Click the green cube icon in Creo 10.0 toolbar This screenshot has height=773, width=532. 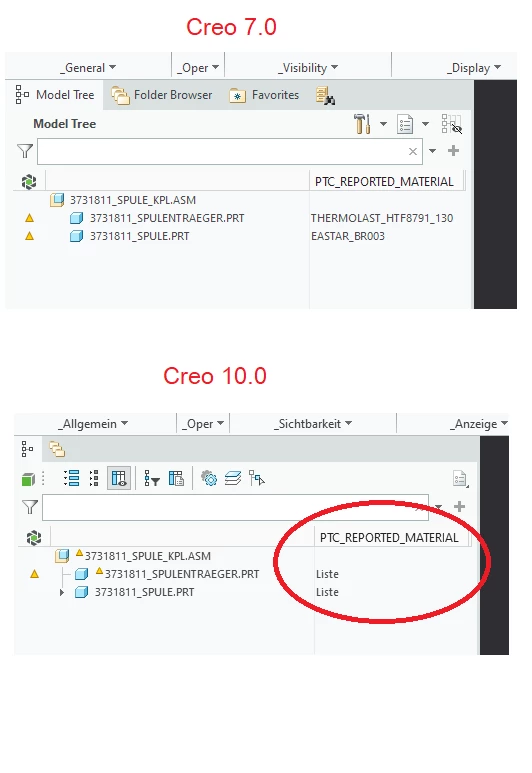tap(29, 479)
